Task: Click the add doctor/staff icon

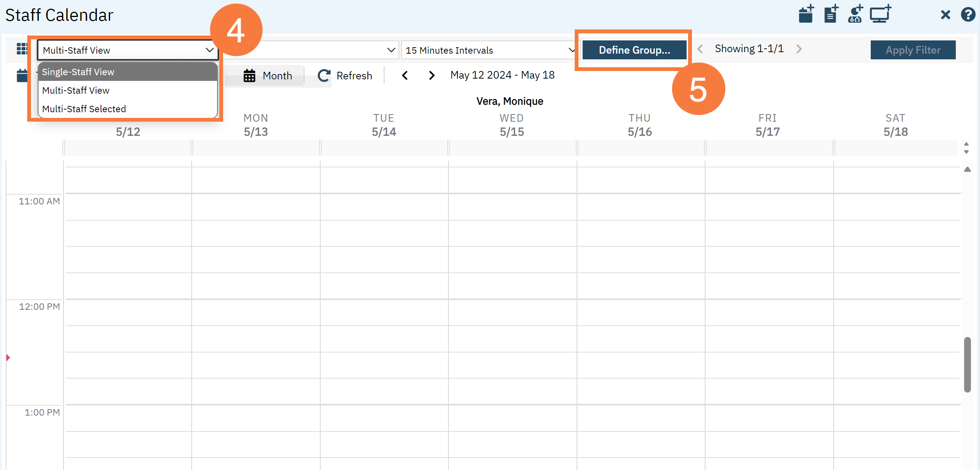Action: 855,14
